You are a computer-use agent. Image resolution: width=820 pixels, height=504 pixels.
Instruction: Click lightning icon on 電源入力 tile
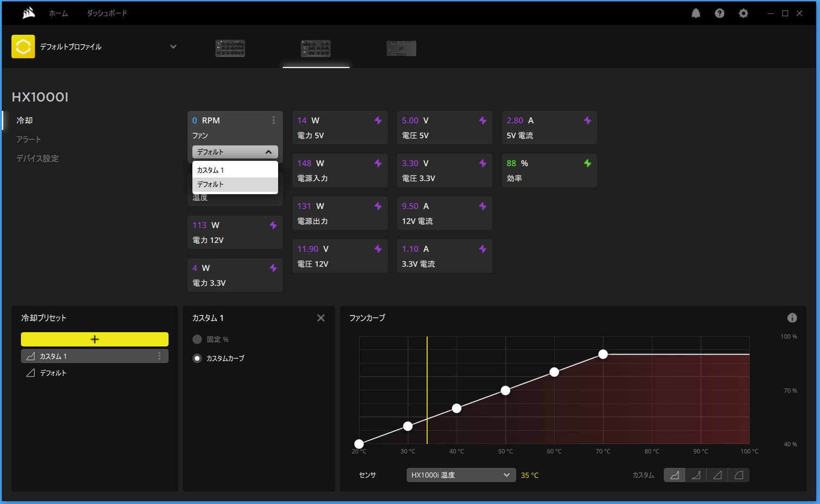click(x=378, y=163)
